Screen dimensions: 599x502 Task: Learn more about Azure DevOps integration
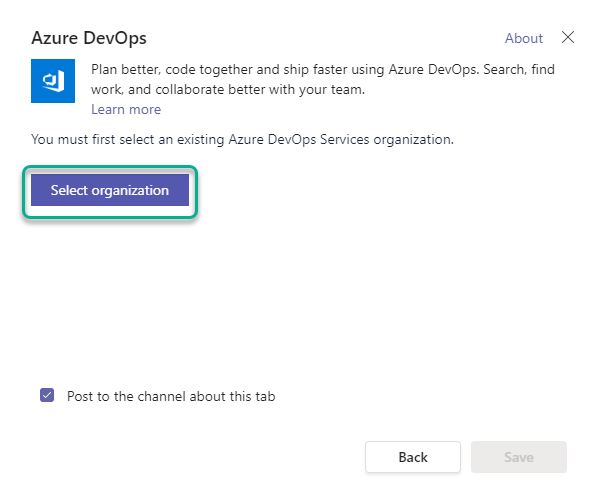click(126, 110)
